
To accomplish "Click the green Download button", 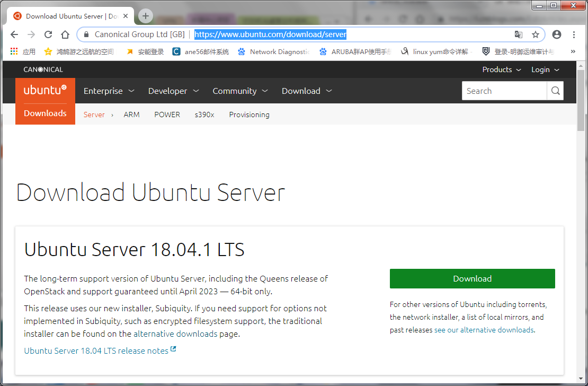I will (472, 278).
